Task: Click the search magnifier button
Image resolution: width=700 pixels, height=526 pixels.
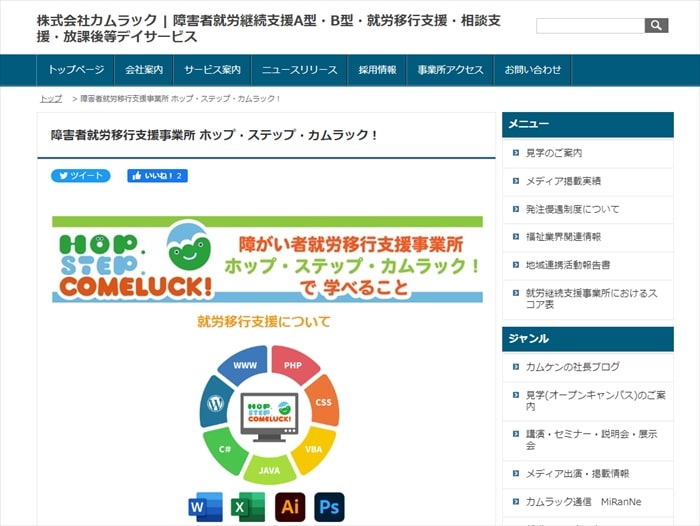Action: (x=656, y=26)
